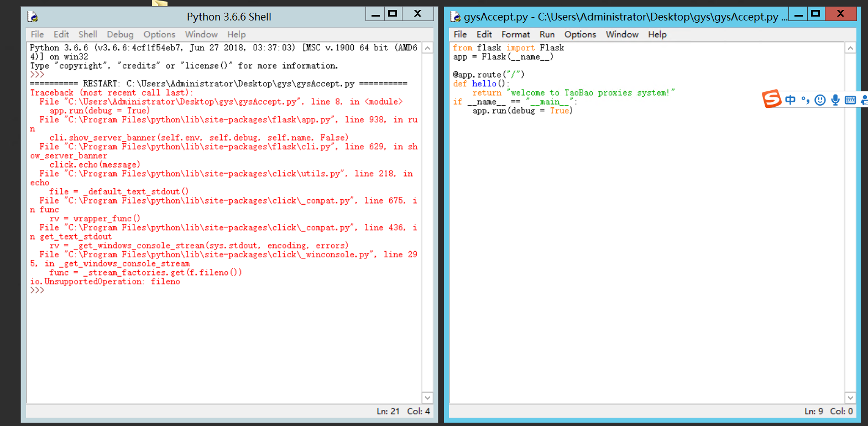Open Edit menu in Python Shell
868x426 pixels.
(x=61, y=34)
